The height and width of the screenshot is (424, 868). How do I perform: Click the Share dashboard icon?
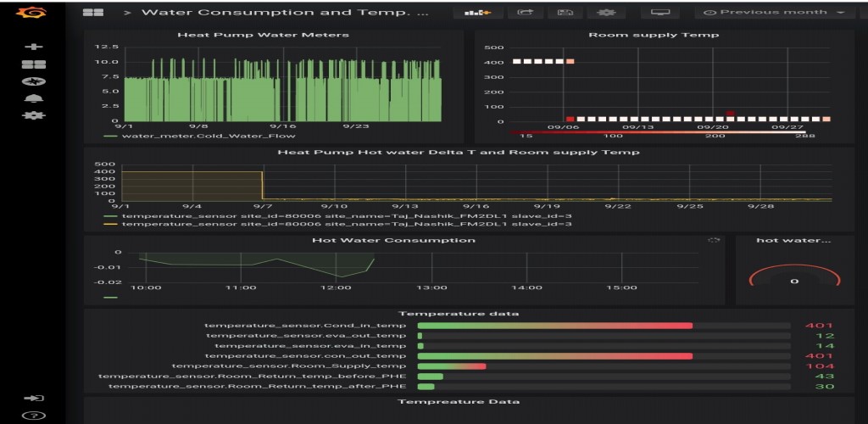[x=526, y=13]
